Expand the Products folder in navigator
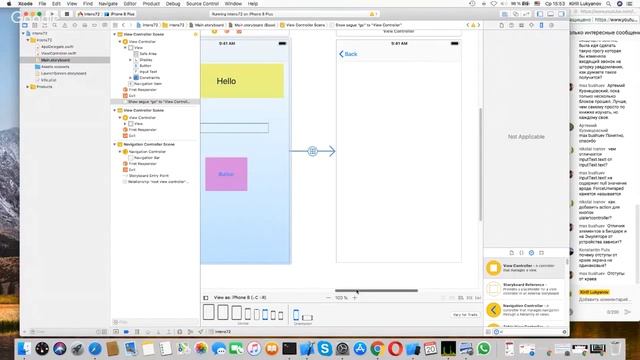This screenshot has height=360, width=640. (x=28, y=87)
